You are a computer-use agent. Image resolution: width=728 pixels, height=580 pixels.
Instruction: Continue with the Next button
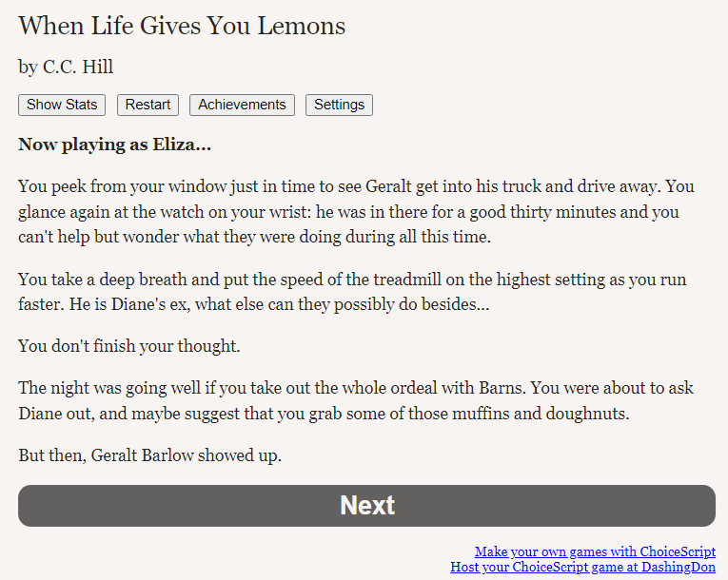click(x=366, y=506)
